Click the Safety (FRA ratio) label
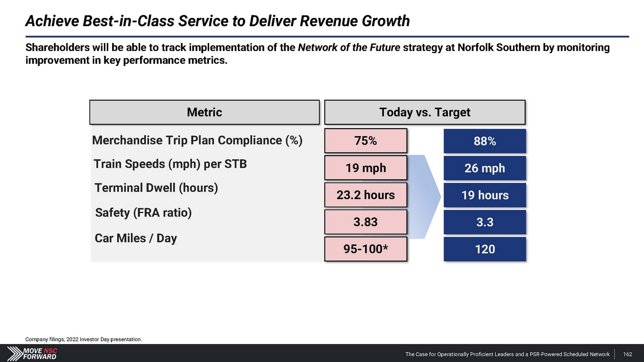The image size is (644, 362). [x=143, y=213]
